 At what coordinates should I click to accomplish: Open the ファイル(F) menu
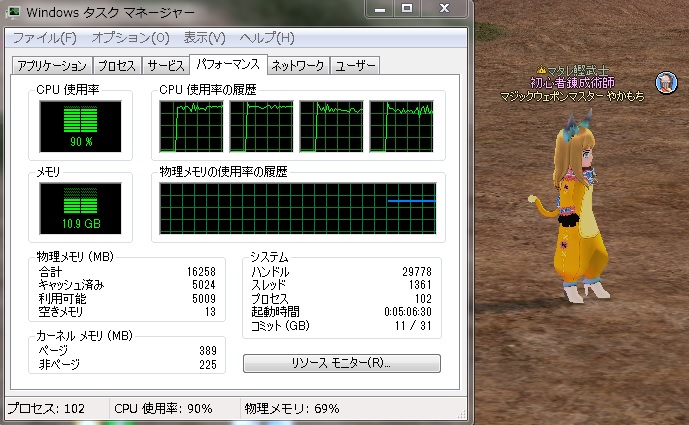coord(44,38)
